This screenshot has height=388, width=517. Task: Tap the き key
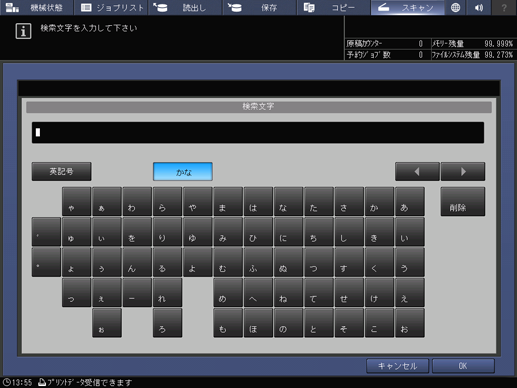[x=380, y=232]
